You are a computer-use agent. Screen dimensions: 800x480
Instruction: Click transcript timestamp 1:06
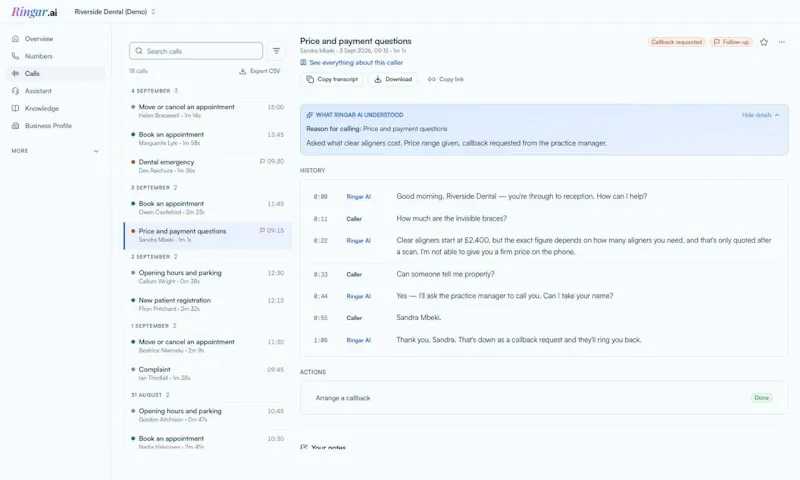click(x=320, y=340)
